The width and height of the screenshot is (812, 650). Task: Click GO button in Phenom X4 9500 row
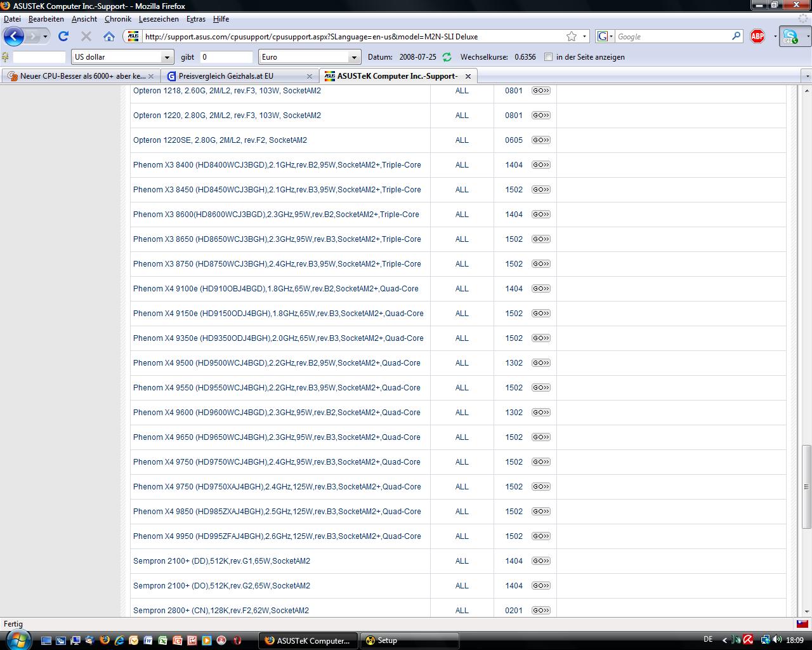point(540,363)
